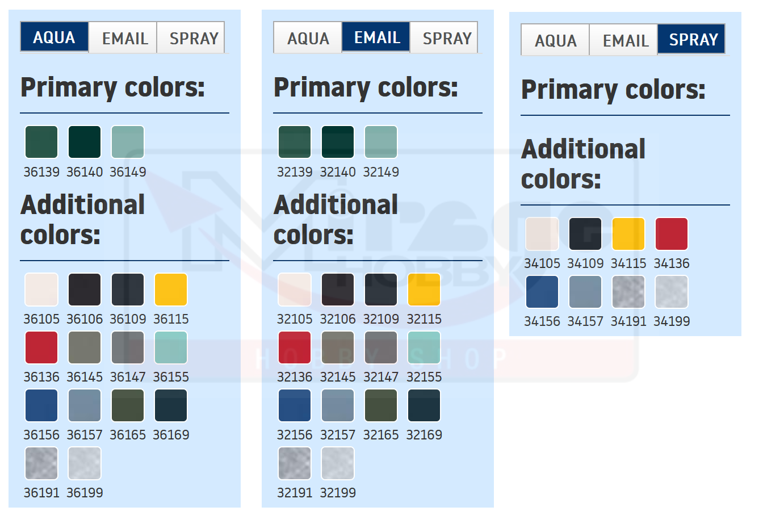Select the SPRAY tab in the middle panel
763x532 pixels.
pyautogui.click(x=446, y=38)
